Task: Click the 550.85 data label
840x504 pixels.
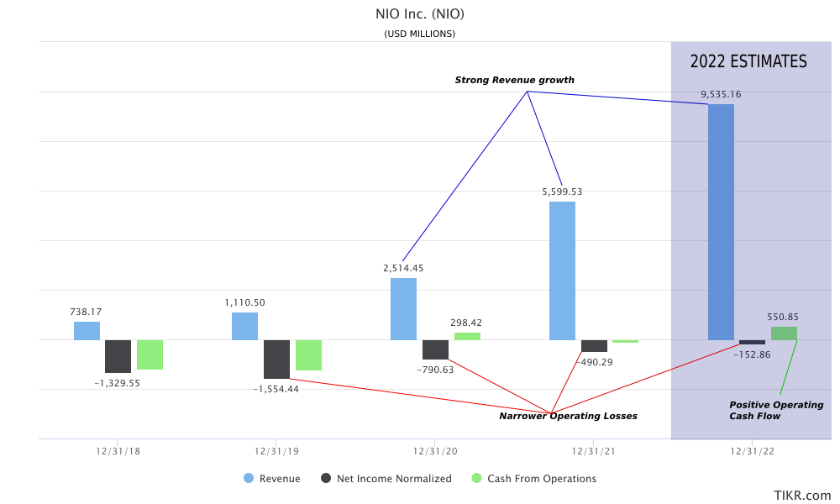Action: 783,317
